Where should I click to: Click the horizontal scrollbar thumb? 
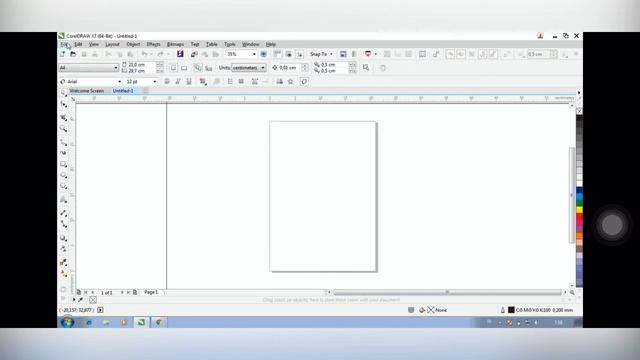click(447, 292)
